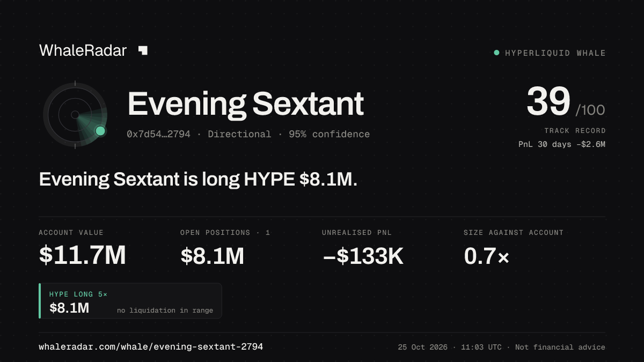Click the OPEN POSITIONS · 1 label
Viewport: 644px width, 362px height.
click(x=225, y=232)
